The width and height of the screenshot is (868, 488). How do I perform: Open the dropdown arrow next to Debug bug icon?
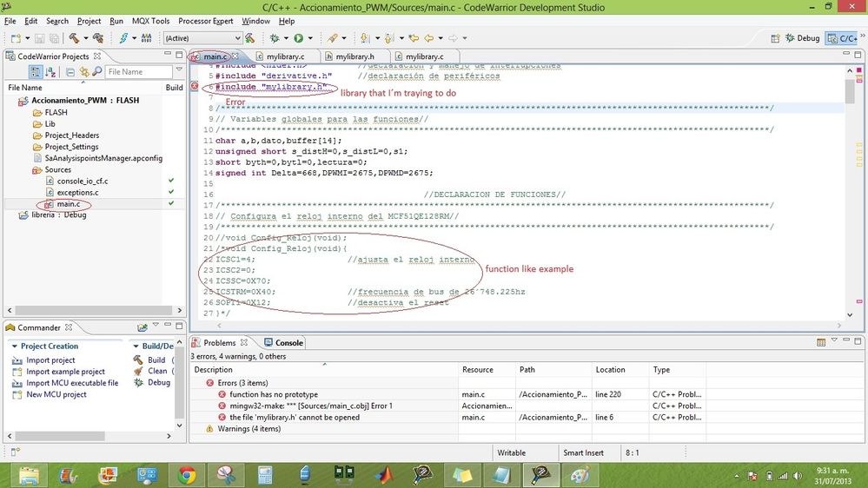coord(286,38)
